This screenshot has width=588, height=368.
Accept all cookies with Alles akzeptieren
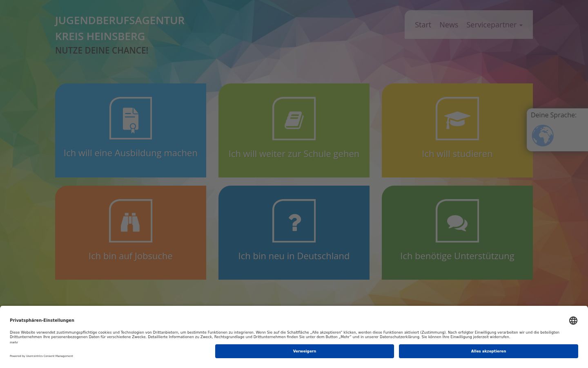coord(488,351)
